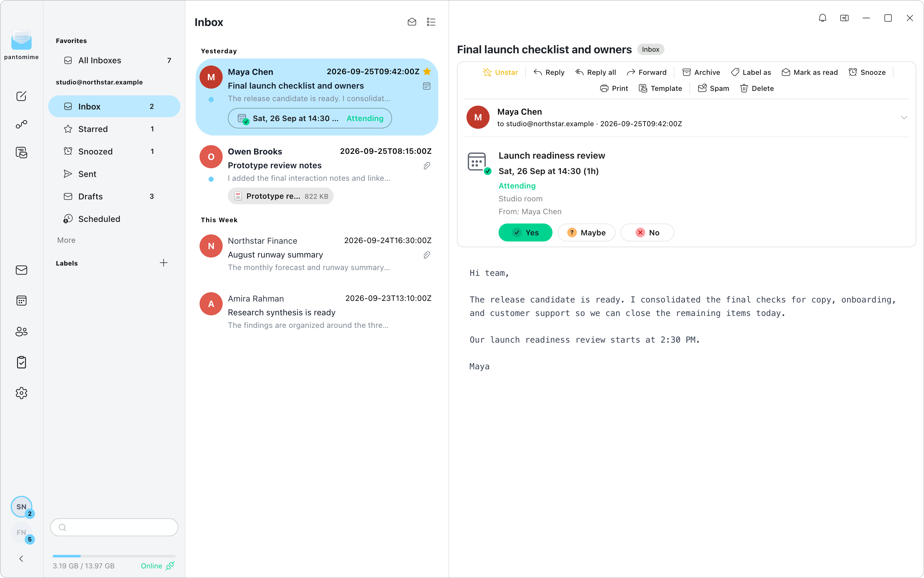Image resolution: width=924 pixels, height=578 pixels.
Task: Expand the message header details chevron
Action: (x=904, y=117)
